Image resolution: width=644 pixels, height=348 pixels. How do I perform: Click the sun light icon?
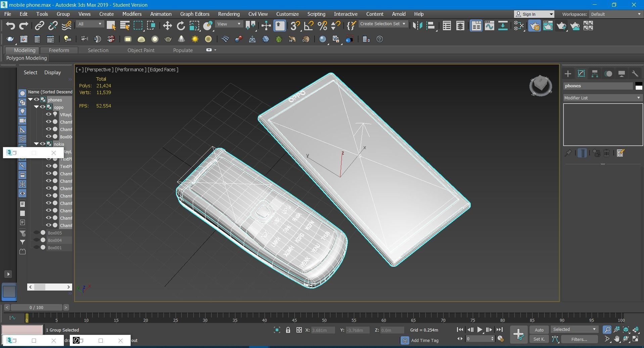point(195,39)
